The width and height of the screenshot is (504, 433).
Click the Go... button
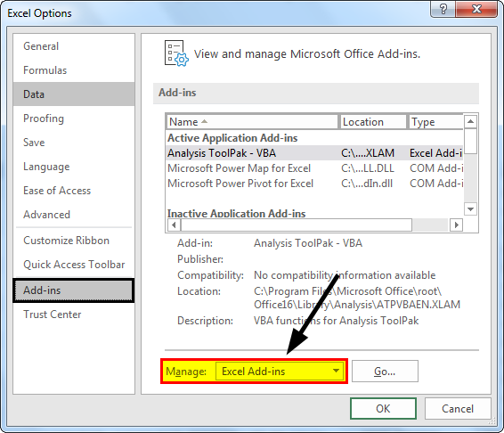click(x=385, y=372)
